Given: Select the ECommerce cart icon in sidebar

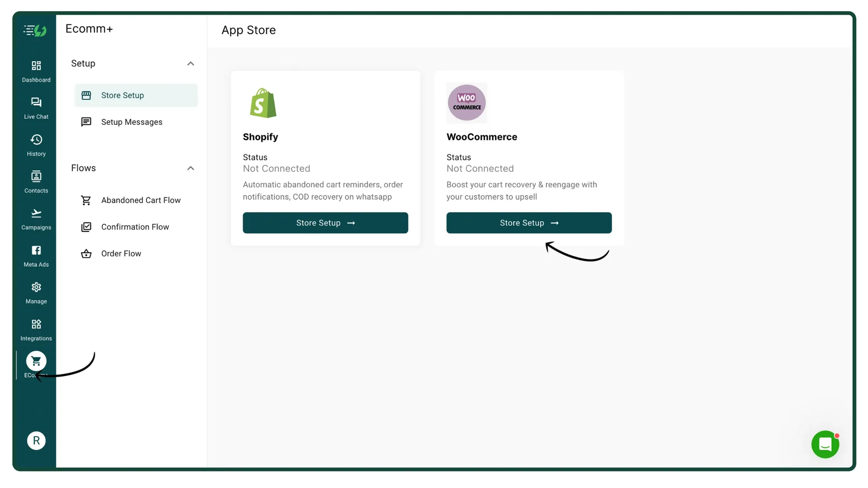Looking at the screenshot, I should [36, 360].
